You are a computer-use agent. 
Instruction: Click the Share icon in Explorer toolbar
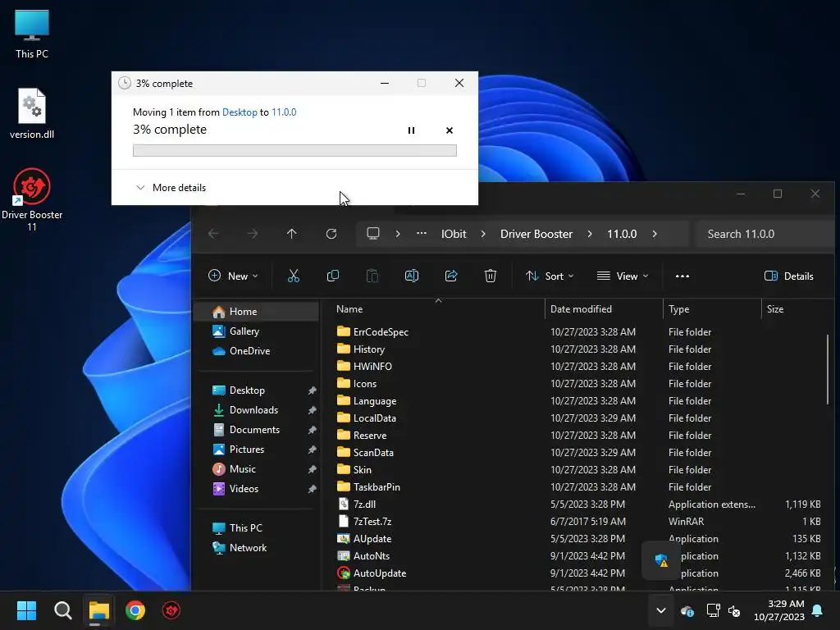(x=451, y=276)
